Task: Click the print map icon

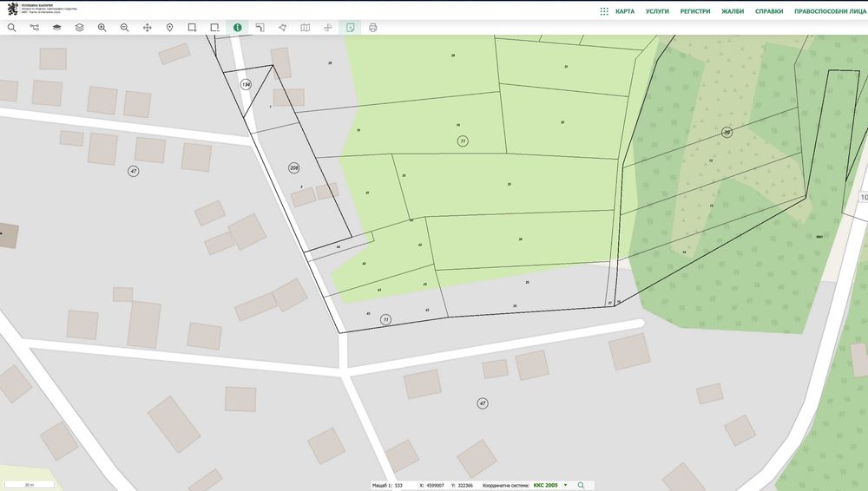Action: point(372,28)
